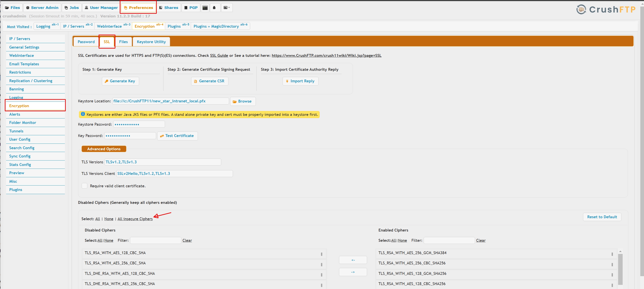Switch to the Password sub-tab

tap(86, 42)
